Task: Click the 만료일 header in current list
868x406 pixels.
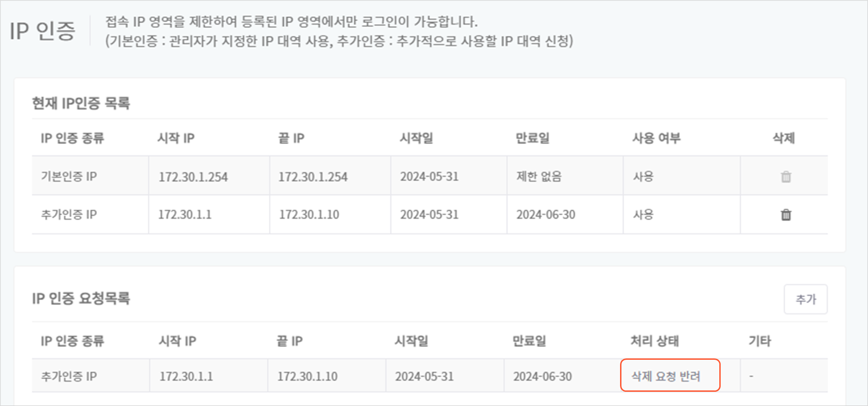Action: pyautogui.click(x=532, y=138)
